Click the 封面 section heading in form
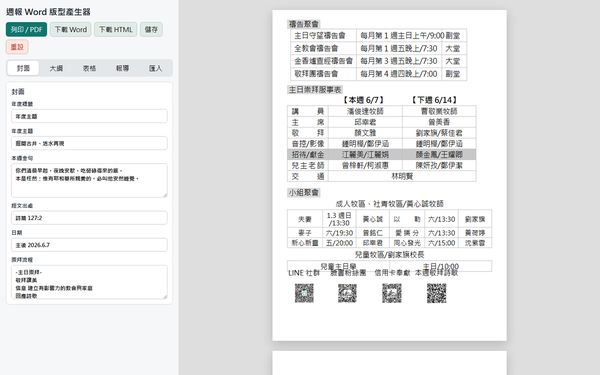 pyautogui.click(x=18, y=92)
